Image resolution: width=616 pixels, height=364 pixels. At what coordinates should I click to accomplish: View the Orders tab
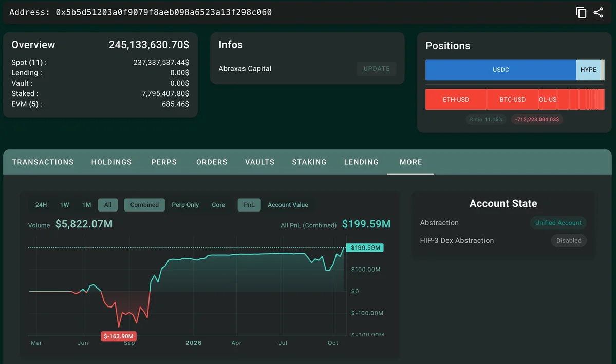tap(212, 162)
